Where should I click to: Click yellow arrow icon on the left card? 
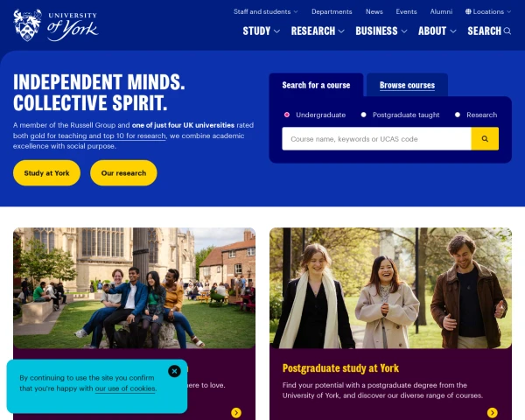[x=236, y=412]
